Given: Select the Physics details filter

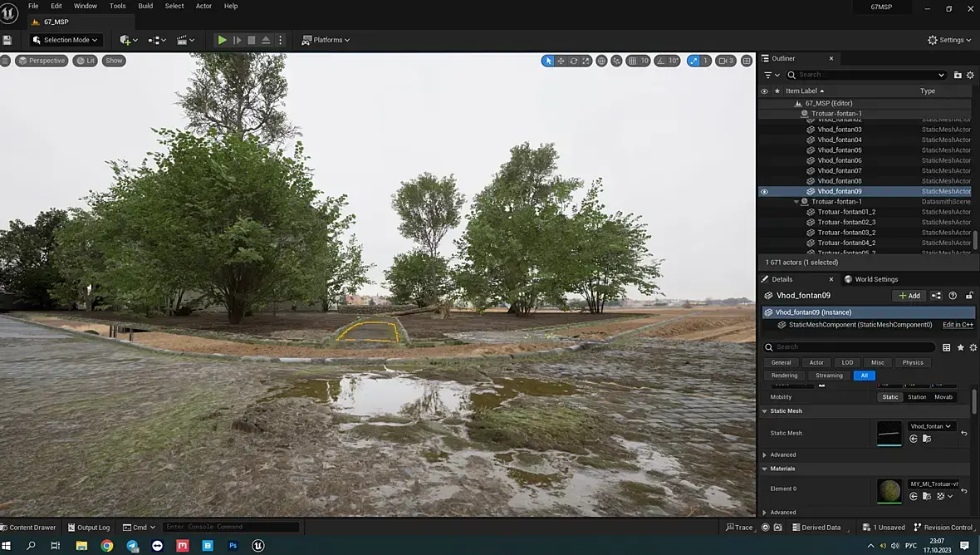Looking at the screenshot, I should [x=913, y=362].
